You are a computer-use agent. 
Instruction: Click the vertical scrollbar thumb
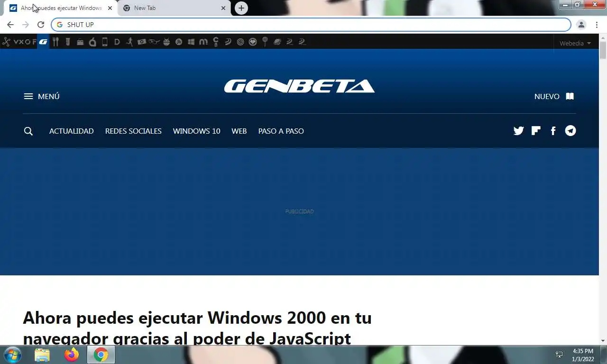[603, 50]
